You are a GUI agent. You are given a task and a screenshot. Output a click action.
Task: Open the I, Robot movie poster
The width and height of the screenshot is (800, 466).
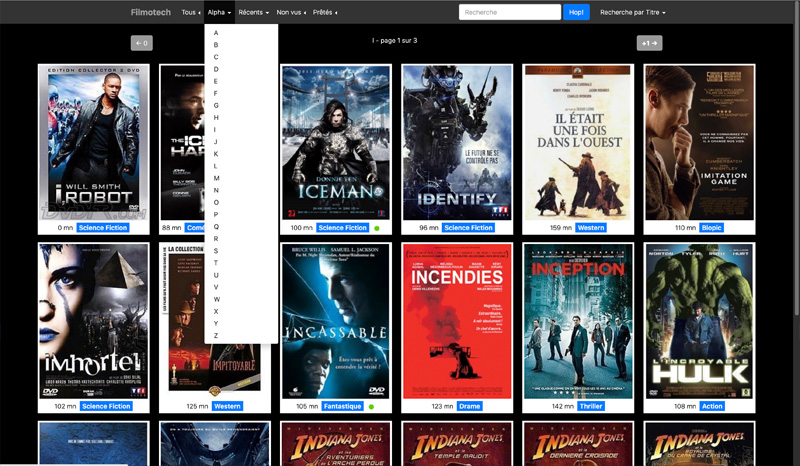[x=94, y=143]
